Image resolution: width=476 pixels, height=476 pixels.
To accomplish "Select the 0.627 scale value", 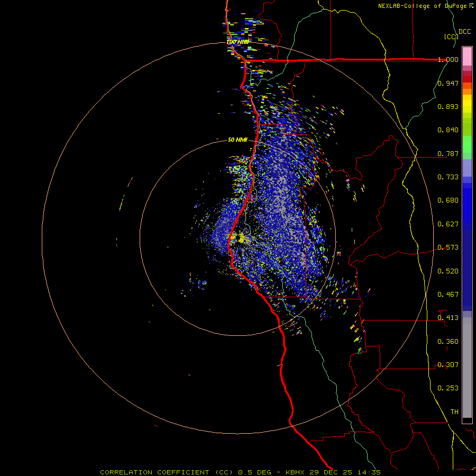I will point(448,224).
